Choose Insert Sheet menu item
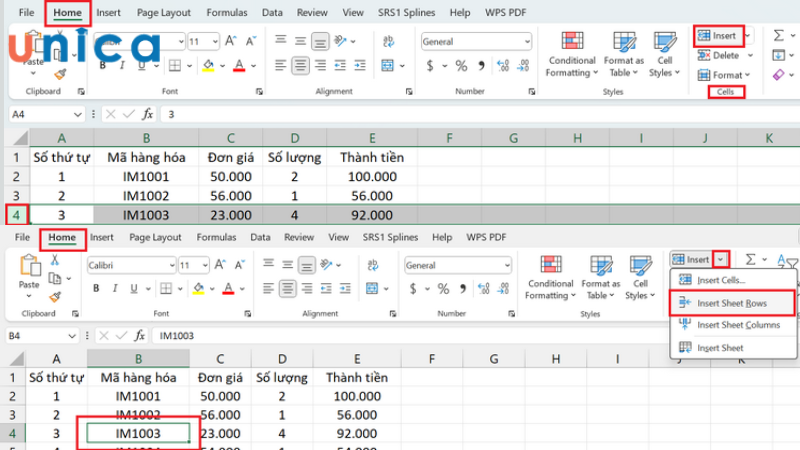The width and height of the screenshot is (800, 450). point(732,348)
